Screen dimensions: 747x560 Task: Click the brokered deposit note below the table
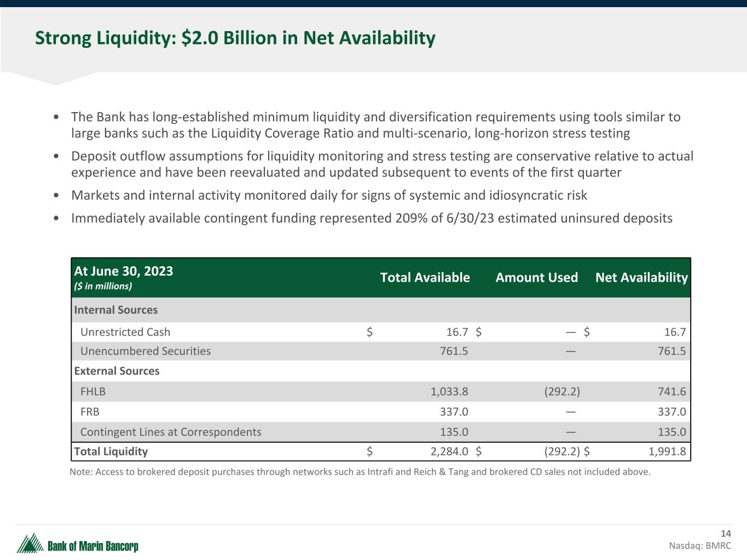click(x=360, y=472)
